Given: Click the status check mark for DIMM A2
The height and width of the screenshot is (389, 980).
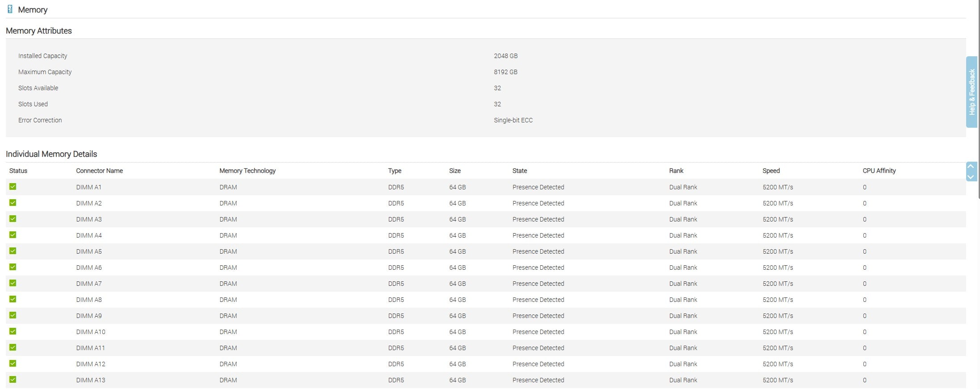Looking at the screenshot, I should point(13,203).
